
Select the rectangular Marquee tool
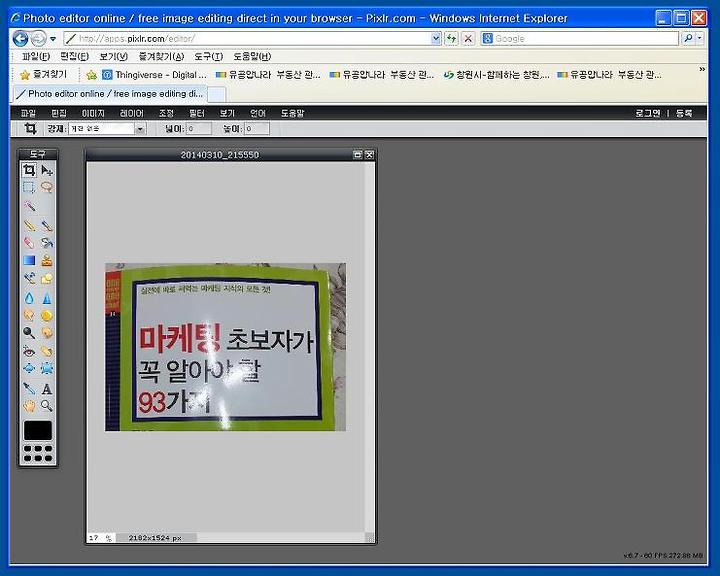(29, 187)
